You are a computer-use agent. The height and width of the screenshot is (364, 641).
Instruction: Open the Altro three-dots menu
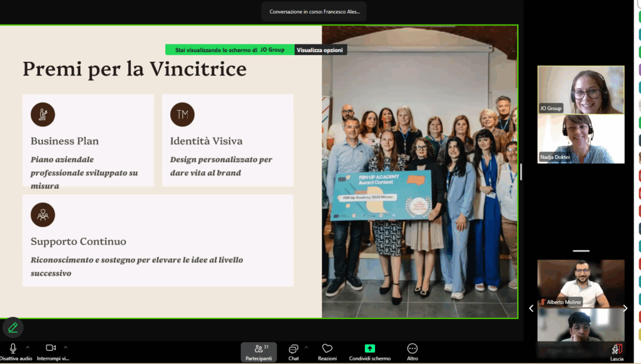click(x=412, y=351)
